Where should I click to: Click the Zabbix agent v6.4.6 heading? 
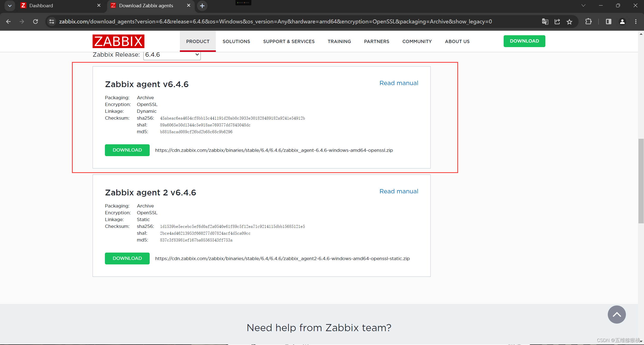click(x=147, y=84)
